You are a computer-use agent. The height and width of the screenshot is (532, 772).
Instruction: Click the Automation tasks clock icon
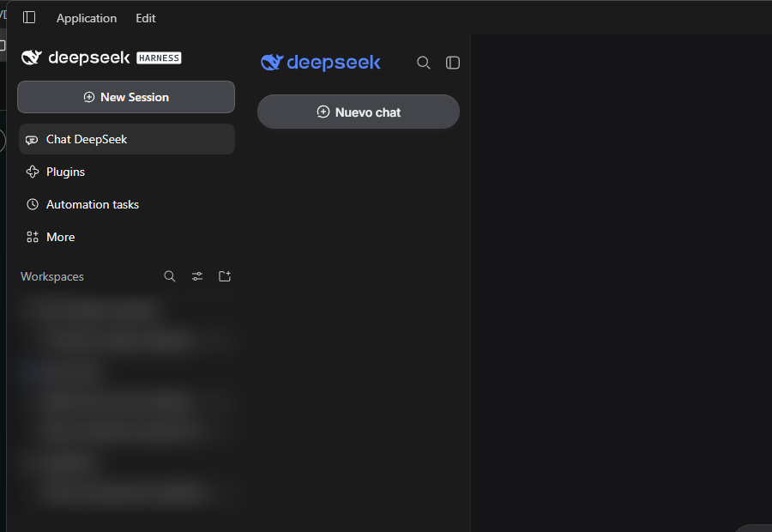tap(33, 204)
